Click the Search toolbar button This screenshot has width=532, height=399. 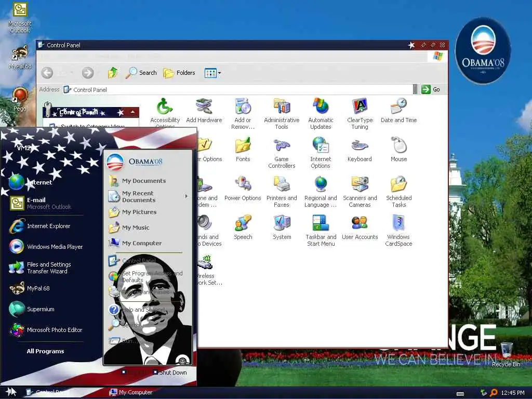pos(141,73)
